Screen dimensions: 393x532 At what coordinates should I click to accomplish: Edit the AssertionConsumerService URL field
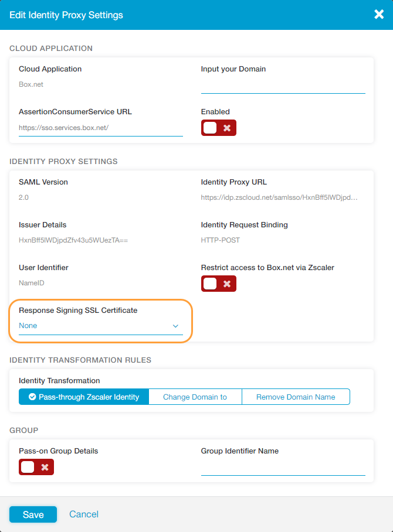tap(100, 128)
